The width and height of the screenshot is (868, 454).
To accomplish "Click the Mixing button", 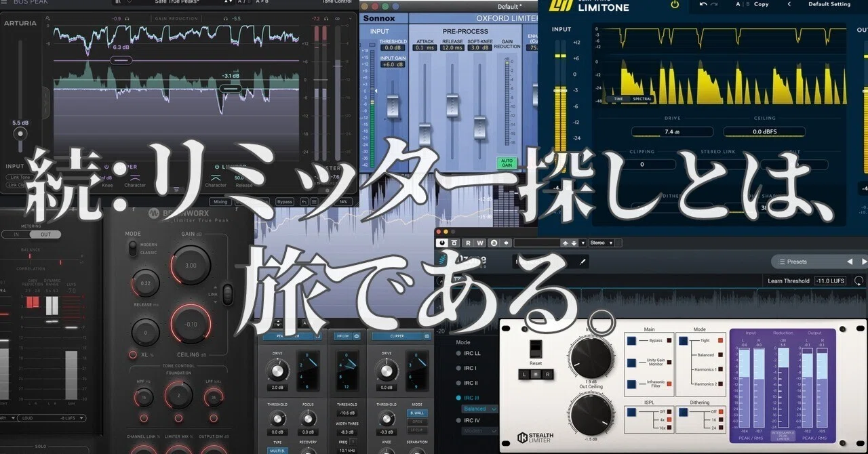I will click(220, 202).
